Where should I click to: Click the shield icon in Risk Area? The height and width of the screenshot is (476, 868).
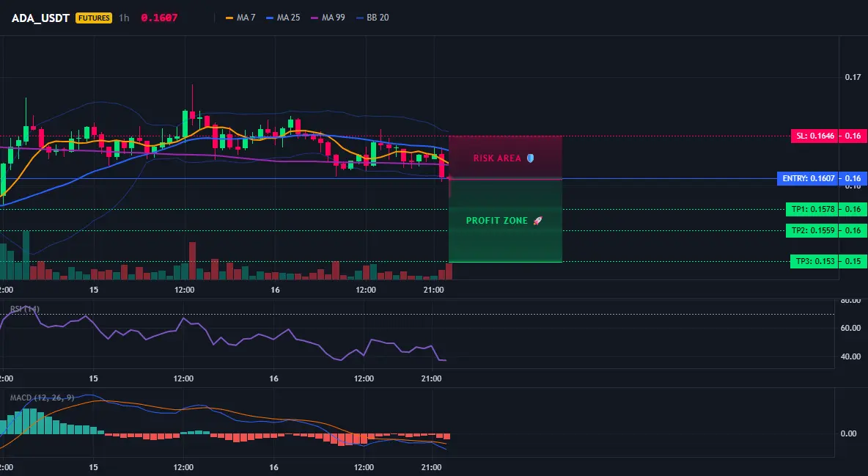click(530, 158)
